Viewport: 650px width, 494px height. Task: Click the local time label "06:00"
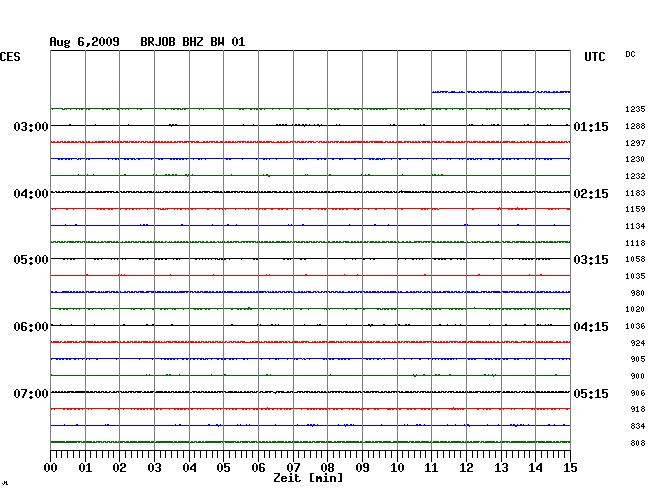pyautogui.click(x=31, y=327)
